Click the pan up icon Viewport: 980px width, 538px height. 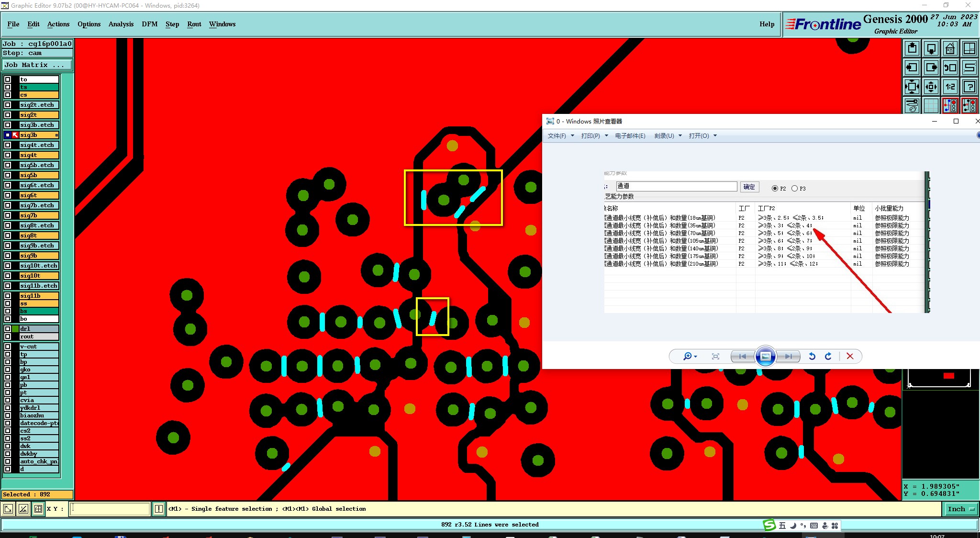pos(912,48)
